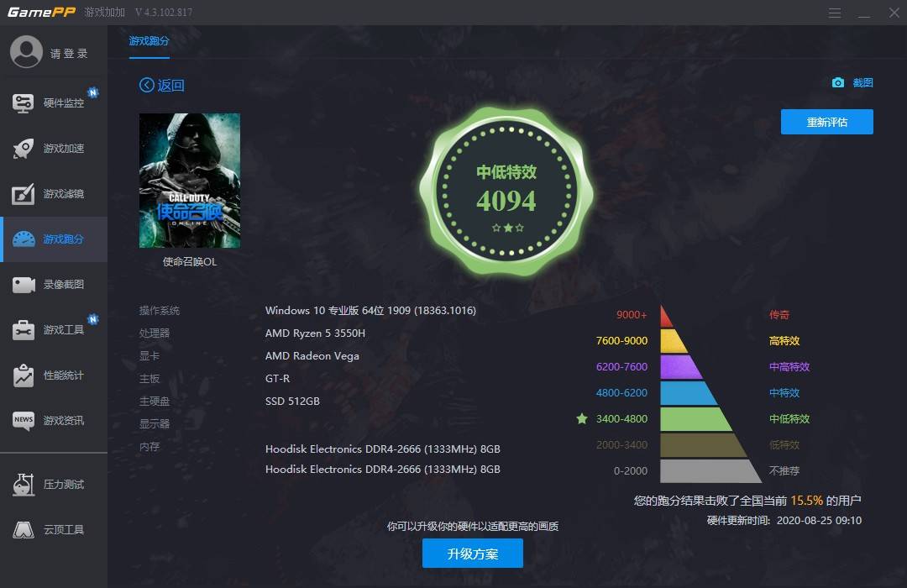907x588 pixels.
Task: Open 游戏滤镜 filter icon
Action: (24, 194)
